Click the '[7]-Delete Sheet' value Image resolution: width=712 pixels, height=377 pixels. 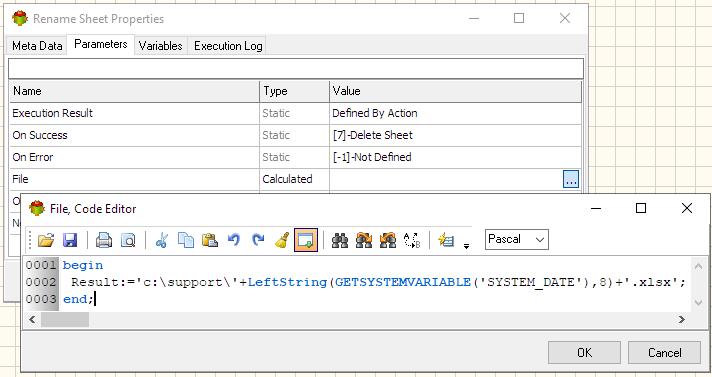(372, 135)
